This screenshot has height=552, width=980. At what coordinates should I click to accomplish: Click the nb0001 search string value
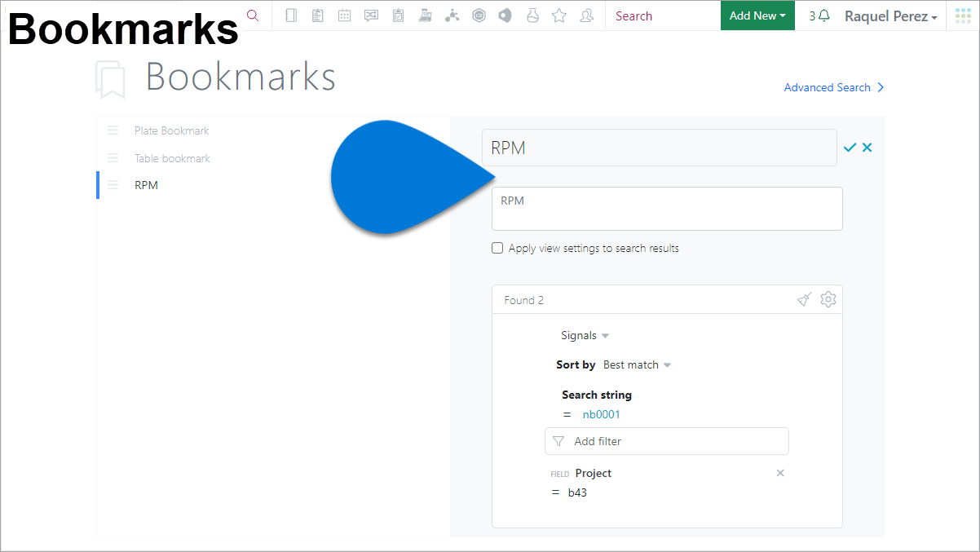[x=601, y=414]
